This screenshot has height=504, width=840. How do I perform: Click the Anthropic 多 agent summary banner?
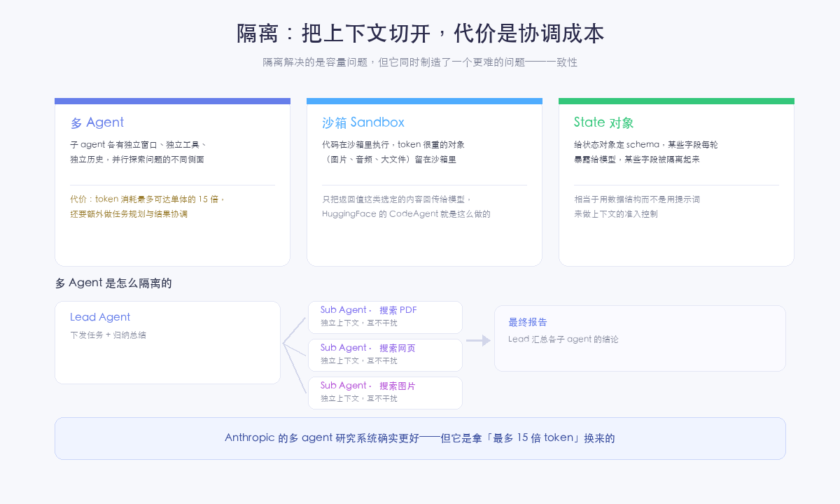point(420,438)
